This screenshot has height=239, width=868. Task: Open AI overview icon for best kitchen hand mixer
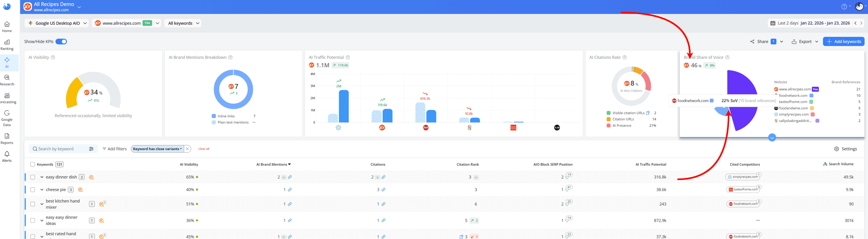pyautogui.click(x=102, y=204)
